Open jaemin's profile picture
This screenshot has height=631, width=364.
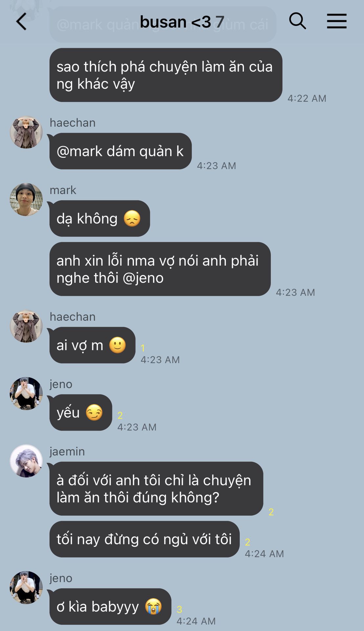[26, 461]
